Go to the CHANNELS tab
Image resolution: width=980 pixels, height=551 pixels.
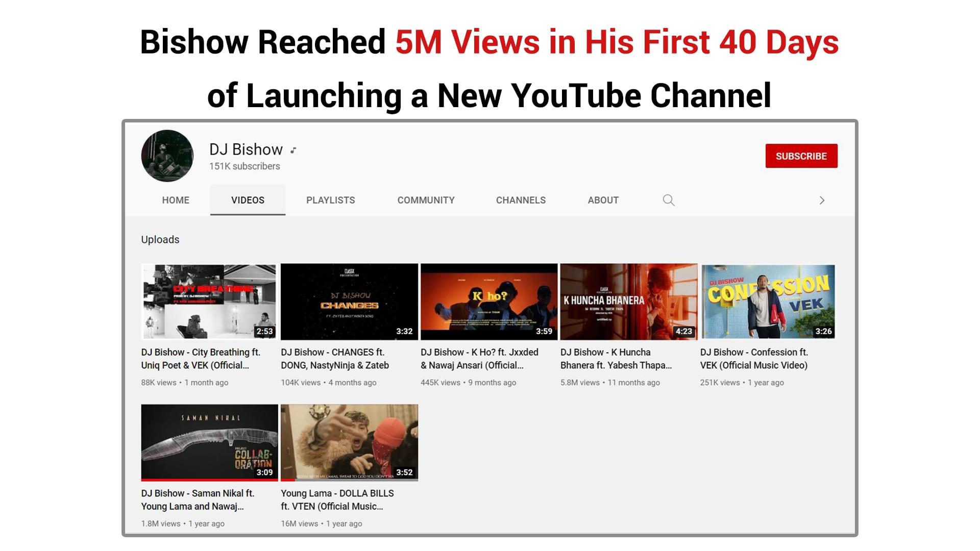521,200
